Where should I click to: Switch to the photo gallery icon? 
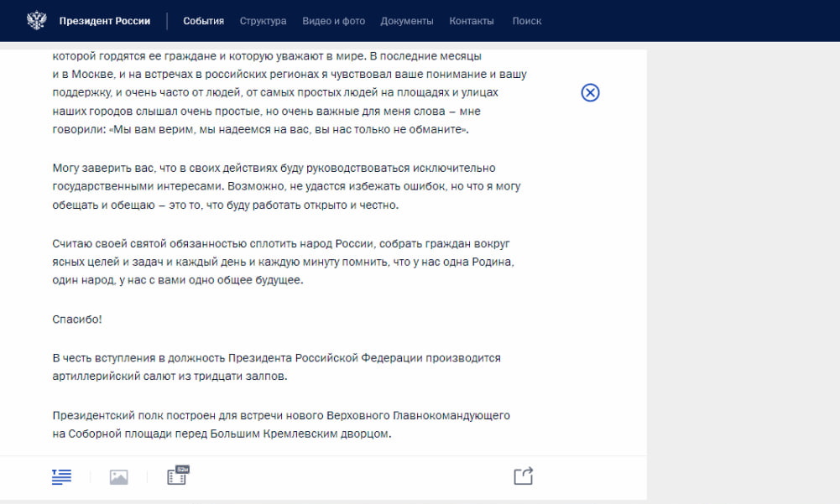click(118, 477)
